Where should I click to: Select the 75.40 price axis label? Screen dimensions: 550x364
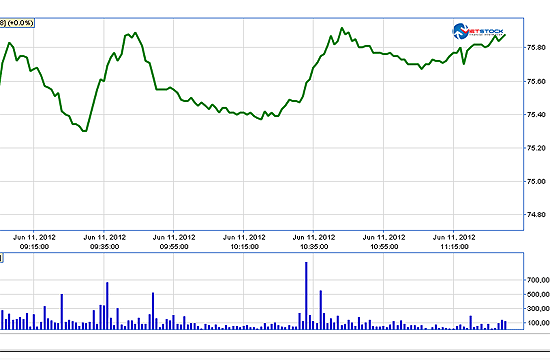536,114
